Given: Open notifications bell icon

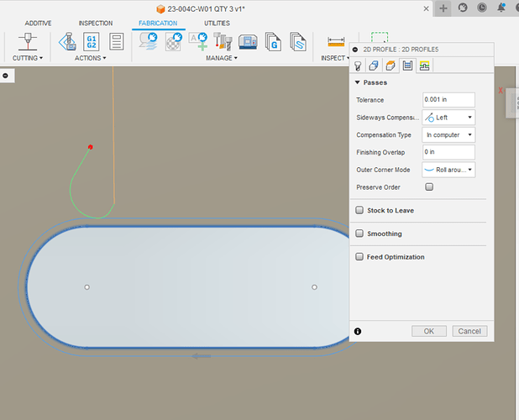Looking at the screenshot, I should coord(501,8).
